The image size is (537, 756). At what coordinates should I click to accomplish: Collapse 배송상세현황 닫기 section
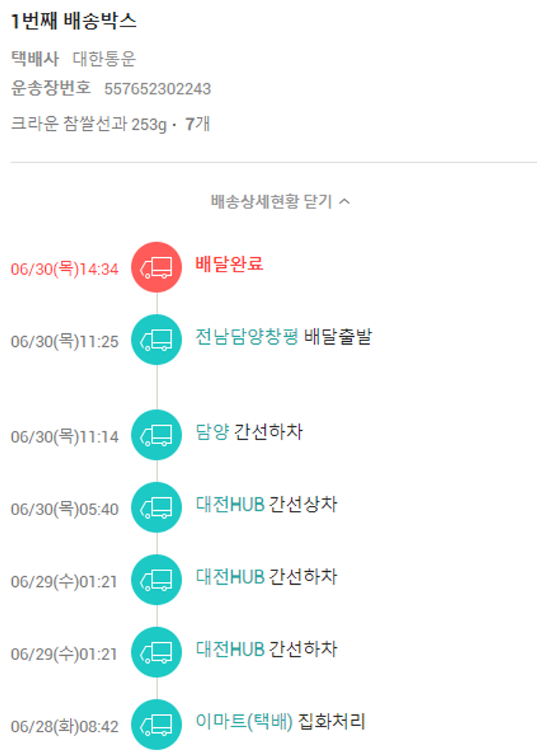pos(272,202)
